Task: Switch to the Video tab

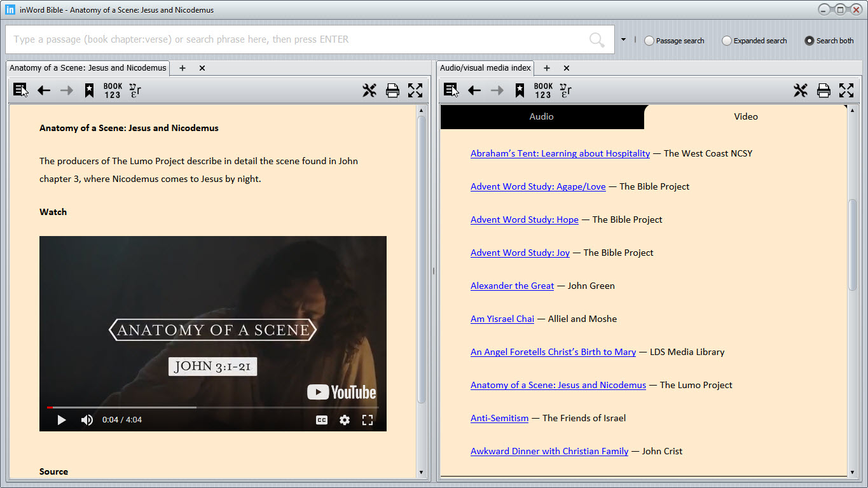Action: pyautogui.click(x=745, y=116)
